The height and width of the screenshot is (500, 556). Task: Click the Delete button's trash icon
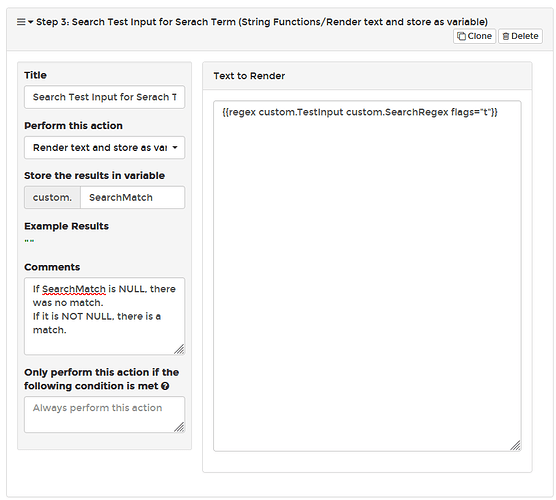point(506,36)
